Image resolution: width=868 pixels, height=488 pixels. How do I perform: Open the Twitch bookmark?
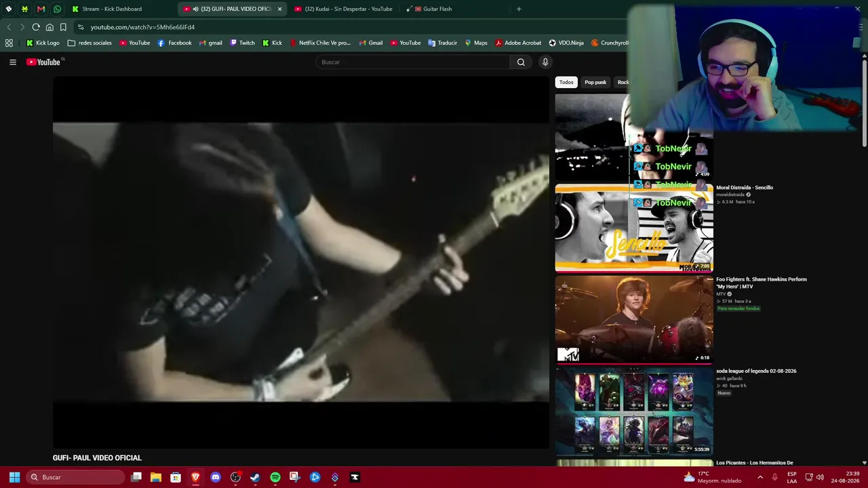242,43
